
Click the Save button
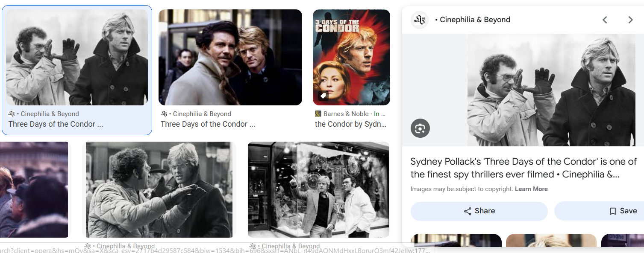[599, 211]
